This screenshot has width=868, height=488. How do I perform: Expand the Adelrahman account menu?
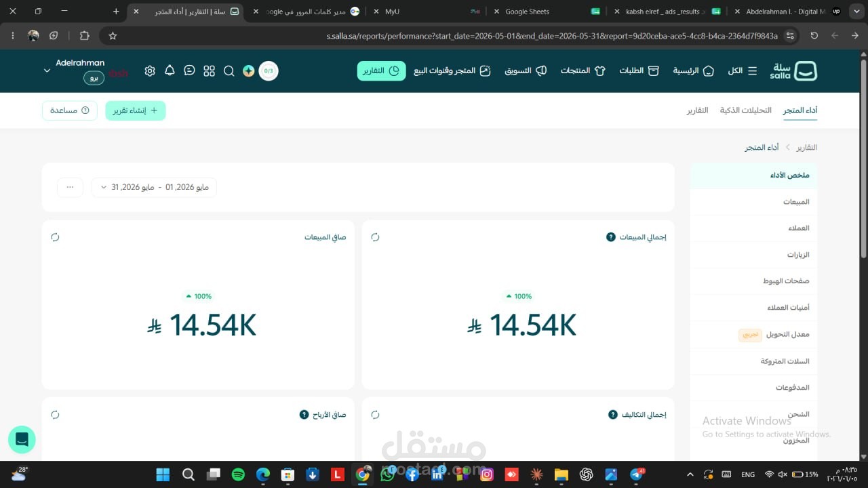(x=47, y=70)
